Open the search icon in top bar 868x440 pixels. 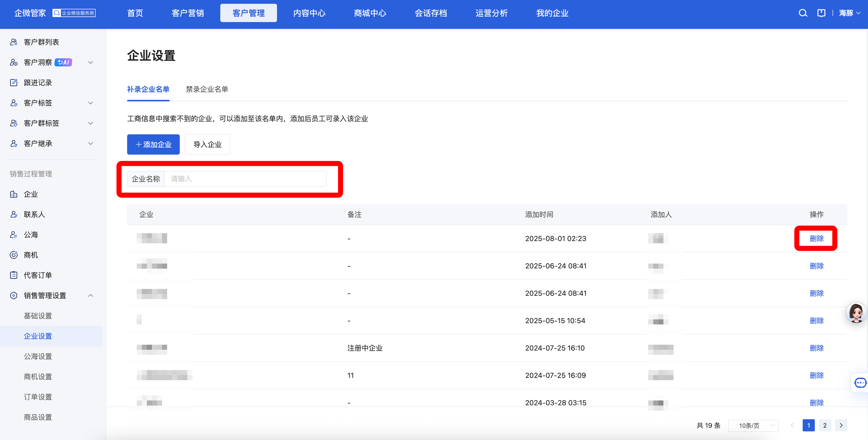(x=803, y=13)
